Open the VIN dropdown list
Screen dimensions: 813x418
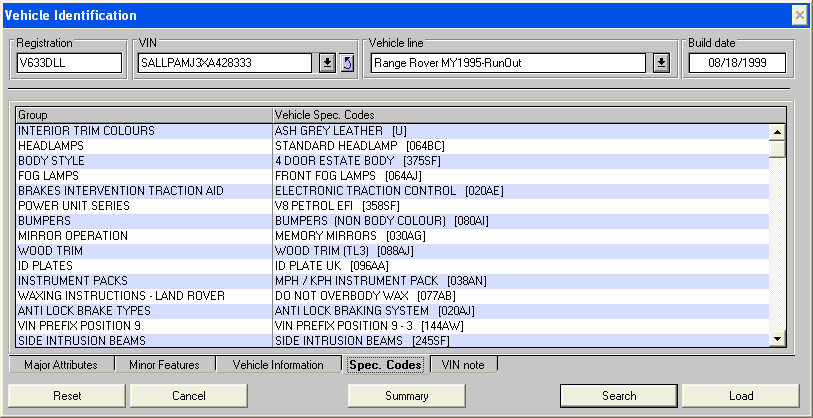pyautogui.click(x=327, y=63)
